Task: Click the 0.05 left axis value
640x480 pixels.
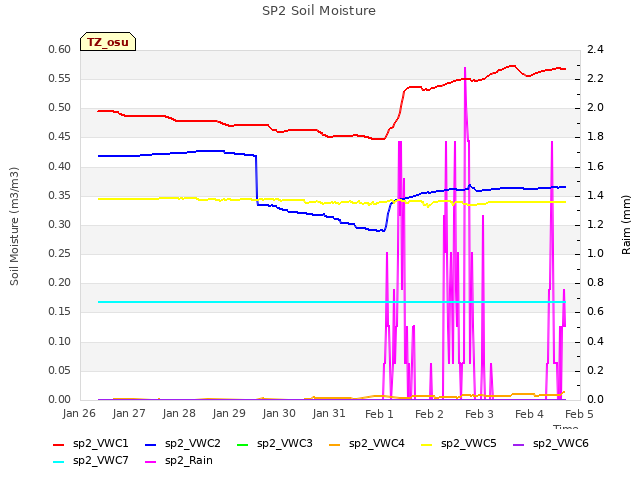Action: (x=60, y=370)
